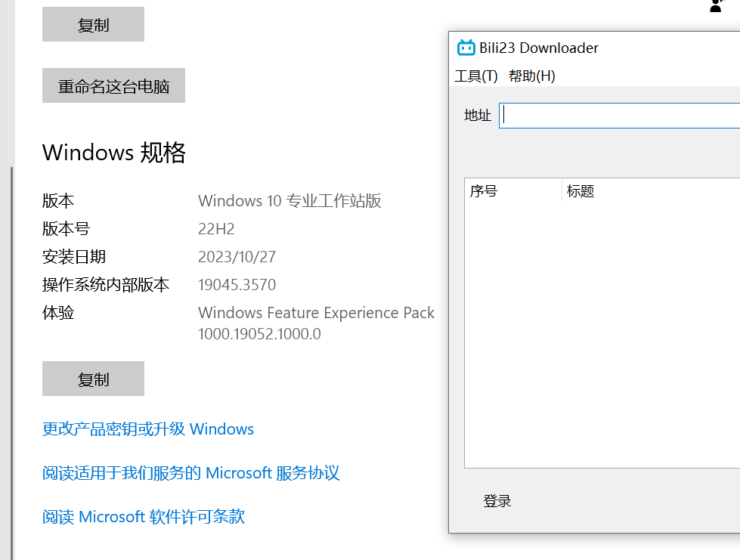The height and width of the screenshot is (560, 740).
Task: Click the 复制 button above 重命名这台电脑
Action: 93,24
